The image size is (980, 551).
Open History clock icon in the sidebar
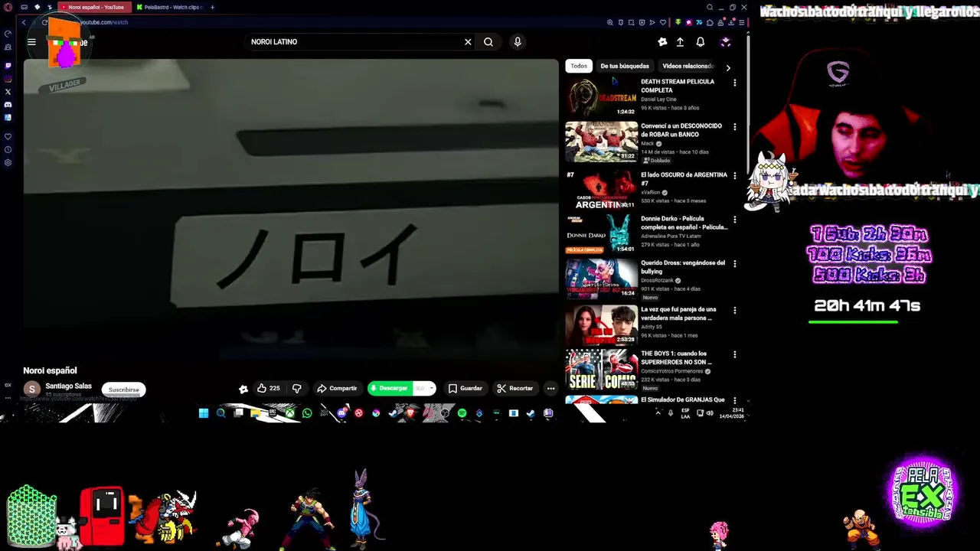point(8,150)
